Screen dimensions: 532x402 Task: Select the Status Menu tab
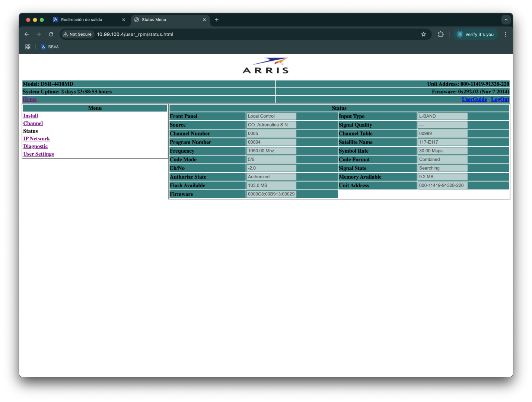(x=170, y=20)
